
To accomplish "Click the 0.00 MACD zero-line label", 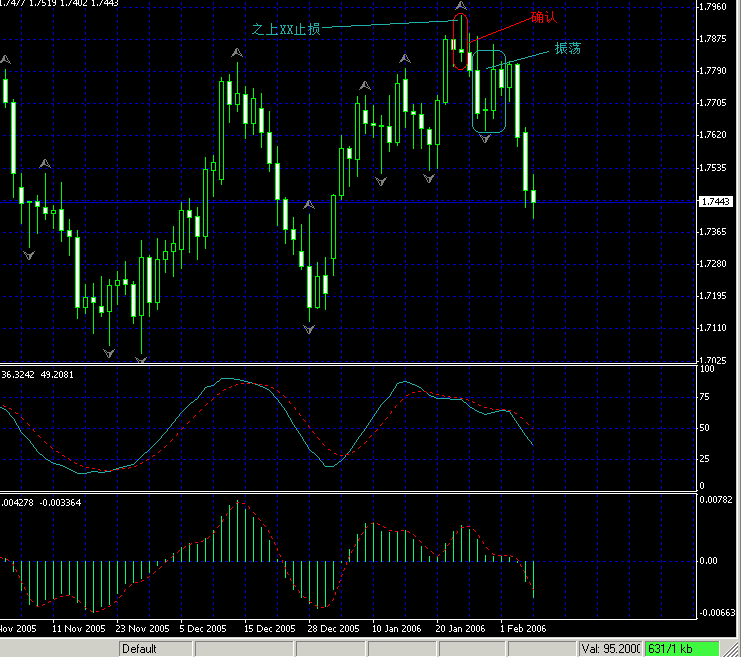I will pyautogui.click(x=708, y=561).
